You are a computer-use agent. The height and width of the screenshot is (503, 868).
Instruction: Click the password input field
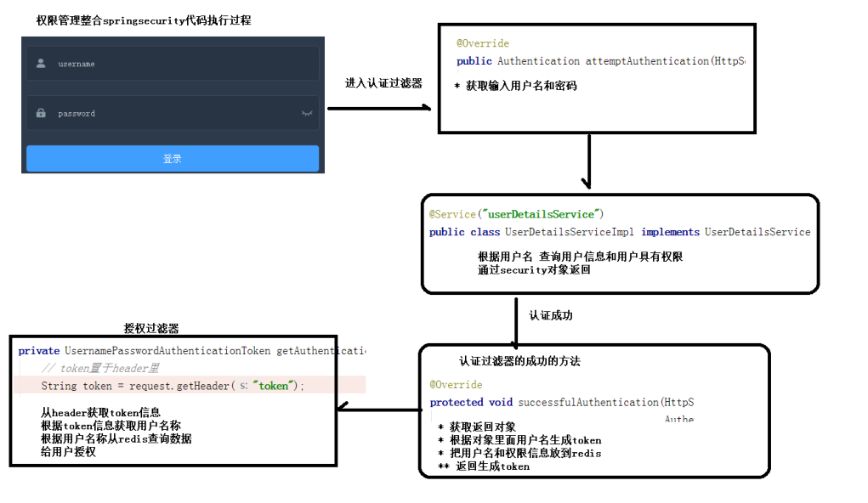point(173,113)
